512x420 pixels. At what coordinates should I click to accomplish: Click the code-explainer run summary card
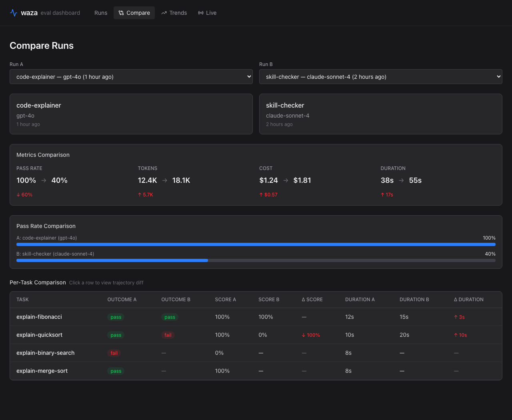[x=131, y=114]
